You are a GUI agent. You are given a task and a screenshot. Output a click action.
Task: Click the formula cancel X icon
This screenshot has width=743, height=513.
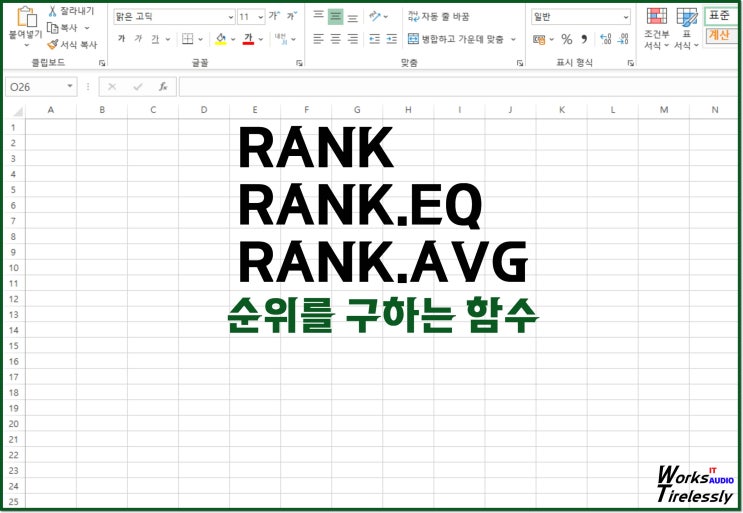(x=112, y=87)
